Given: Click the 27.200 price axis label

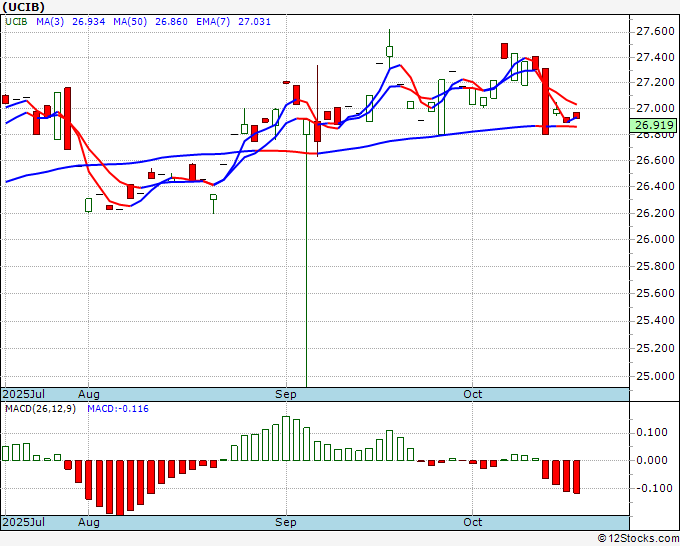Looking at the screenshot, I should (x=655, y=82).
